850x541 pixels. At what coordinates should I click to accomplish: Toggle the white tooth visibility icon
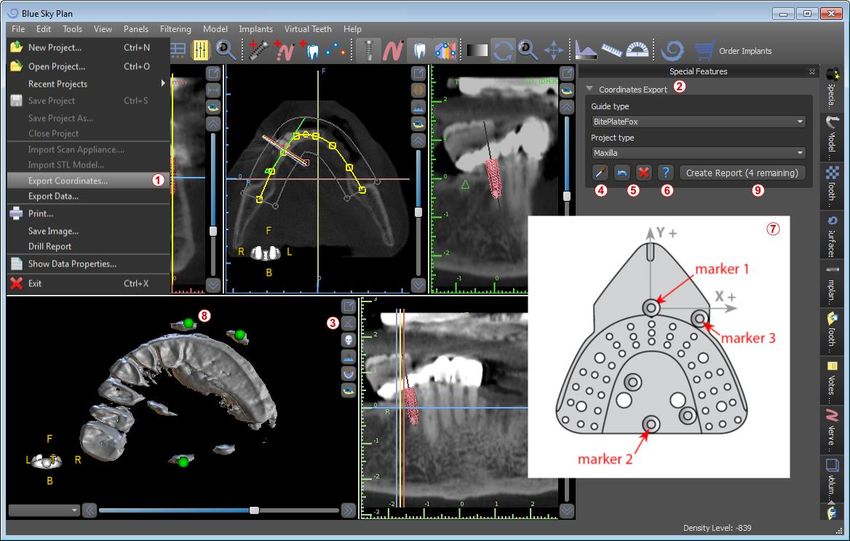tap(420, 50)
